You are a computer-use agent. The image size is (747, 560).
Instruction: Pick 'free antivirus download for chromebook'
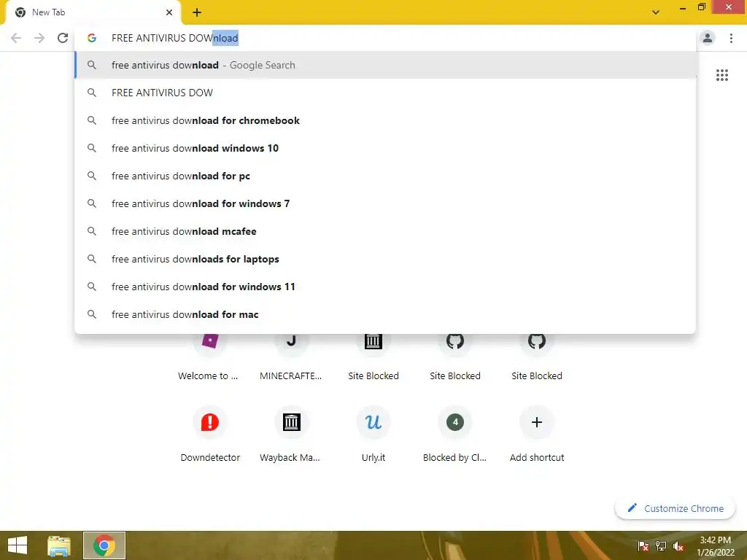pyautogui.click(x=385, y=120)
